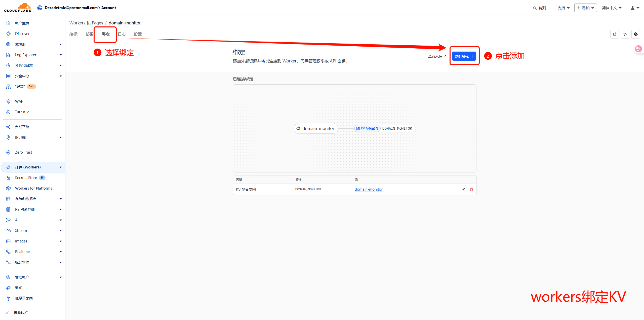
Task: Click the Images icon
Action: tap(8, 241)
